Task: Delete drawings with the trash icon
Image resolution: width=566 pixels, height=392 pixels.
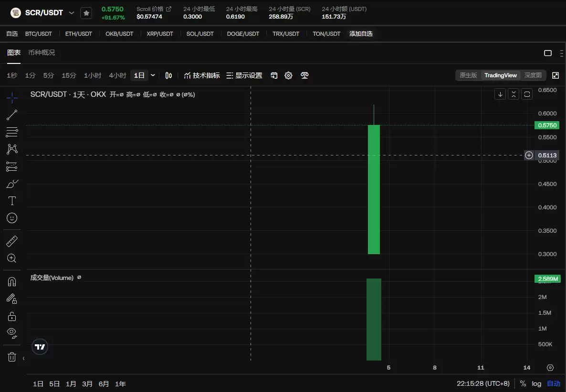Action: point(12,357)
